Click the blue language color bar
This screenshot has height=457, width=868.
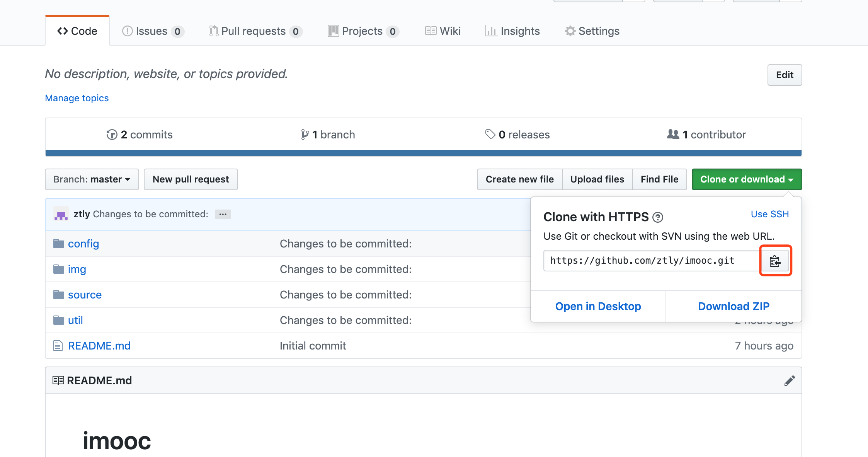423,153
